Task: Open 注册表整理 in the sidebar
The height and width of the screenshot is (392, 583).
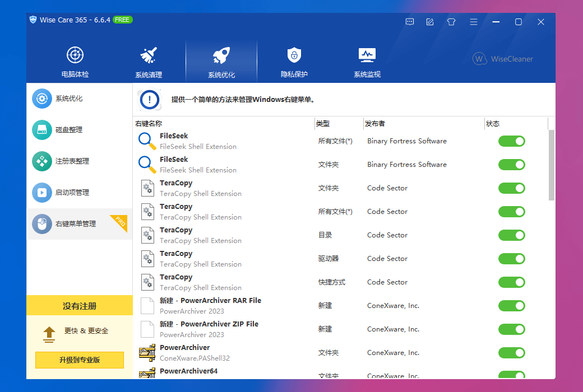Action: tap(80, 161)
